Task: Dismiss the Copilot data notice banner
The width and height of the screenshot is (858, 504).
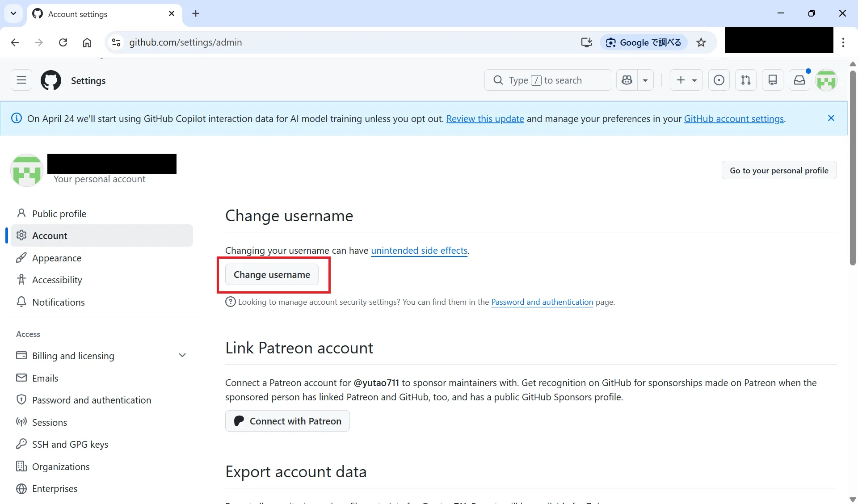Action: point(831,118)
